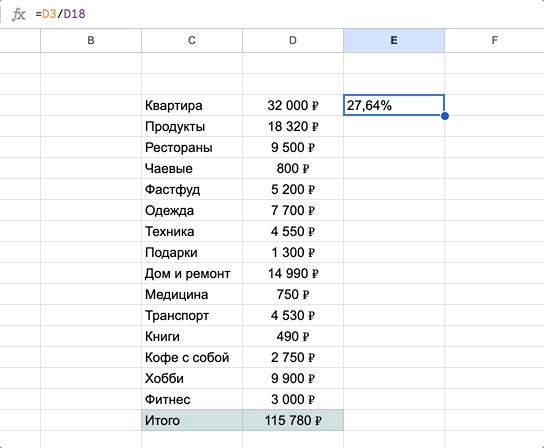This screenshot has width=544, height=448.
Task: Select the 7 700 ₽ amount cell
Action: (293, 210)
